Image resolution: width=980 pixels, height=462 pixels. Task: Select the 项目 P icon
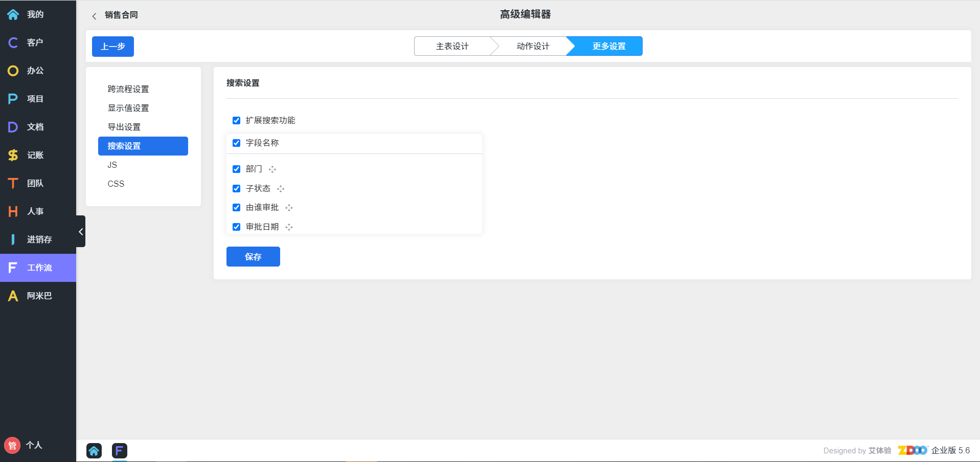13,99
